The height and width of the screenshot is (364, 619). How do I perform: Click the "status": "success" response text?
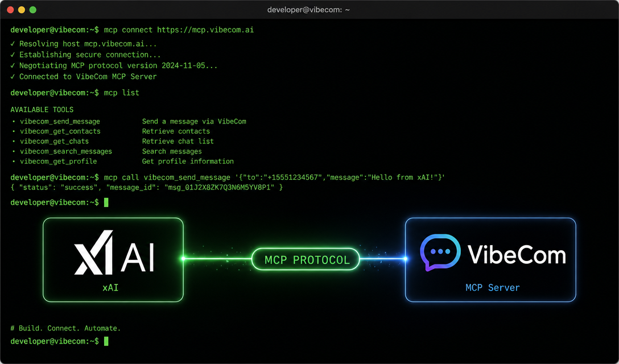click(56, 188)
